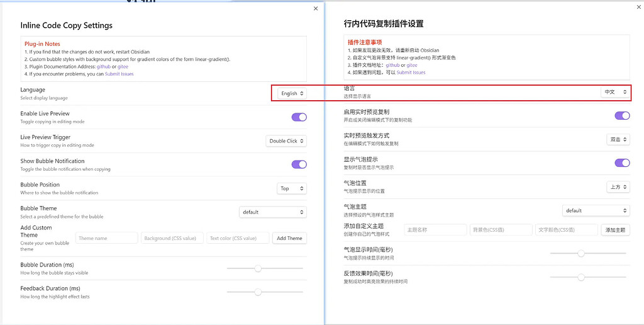Toggle Show Bubble Notification switch
Viewport: 644px width, 325px height.
click(x=299, y=164)
